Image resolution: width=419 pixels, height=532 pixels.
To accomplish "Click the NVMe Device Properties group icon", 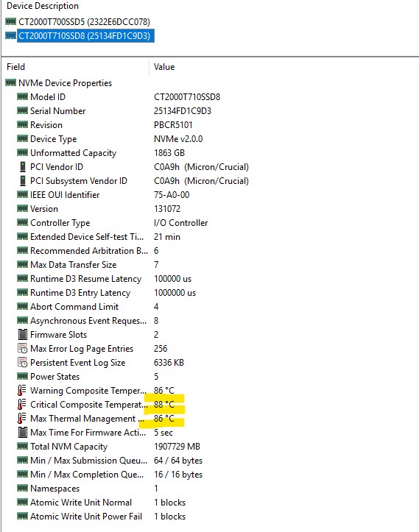I will [10, 83].
